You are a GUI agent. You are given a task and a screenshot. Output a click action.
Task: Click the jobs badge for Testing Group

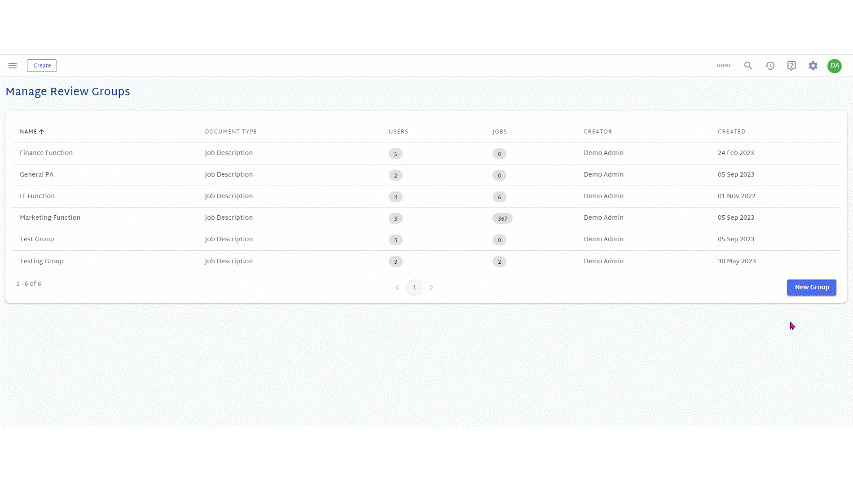click(499, 262)
